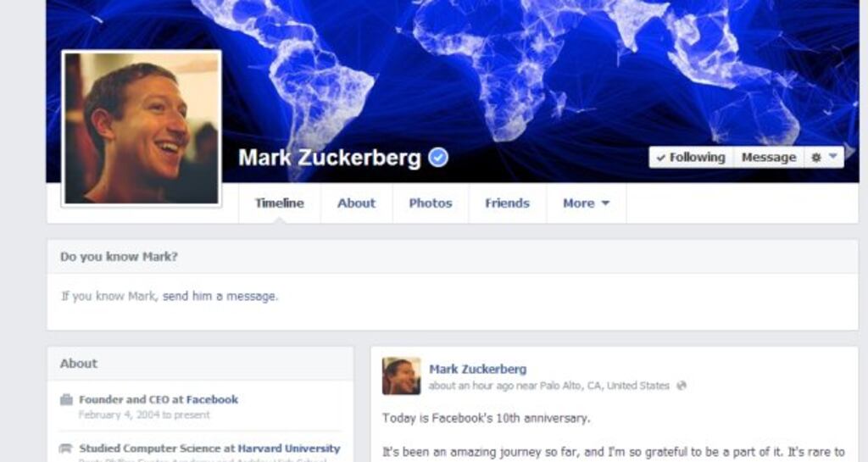Go to the Friends tab

click(x=507, y=203)
